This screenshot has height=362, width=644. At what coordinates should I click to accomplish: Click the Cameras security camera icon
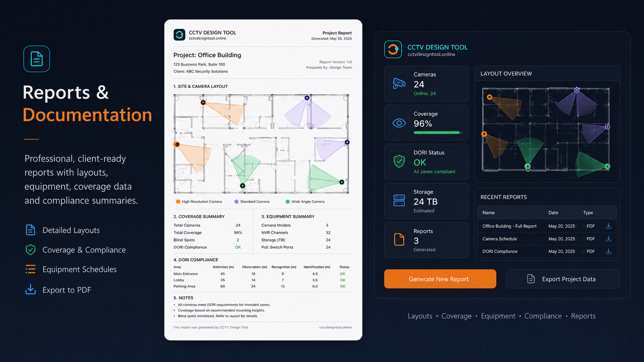coord(399,83)
